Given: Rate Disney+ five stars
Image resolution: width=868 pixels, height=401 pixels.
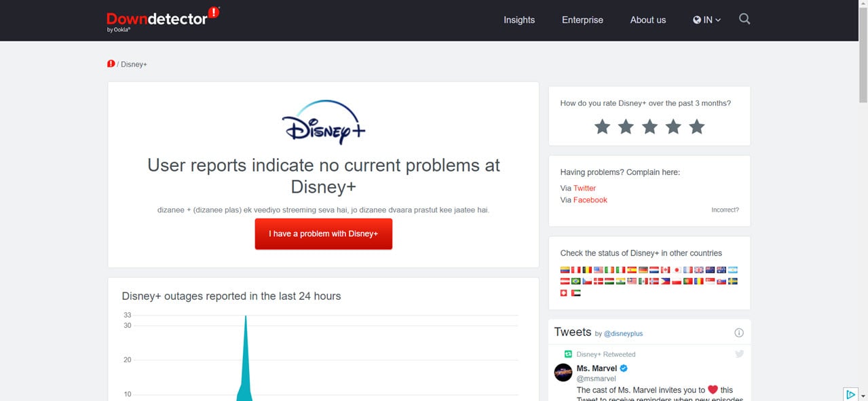Looking at the screenshot, I should coord(697,126).
